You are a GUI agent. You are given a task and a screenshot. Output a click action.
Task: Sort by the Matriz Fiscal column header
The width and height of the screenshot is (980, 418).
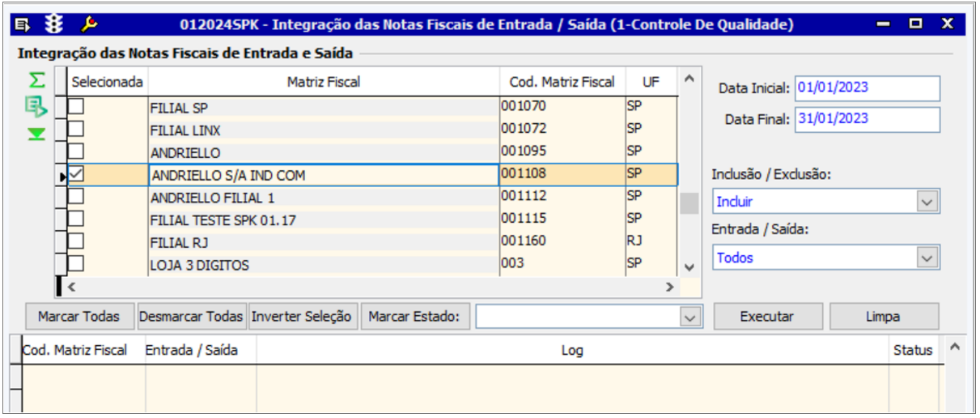323,82
